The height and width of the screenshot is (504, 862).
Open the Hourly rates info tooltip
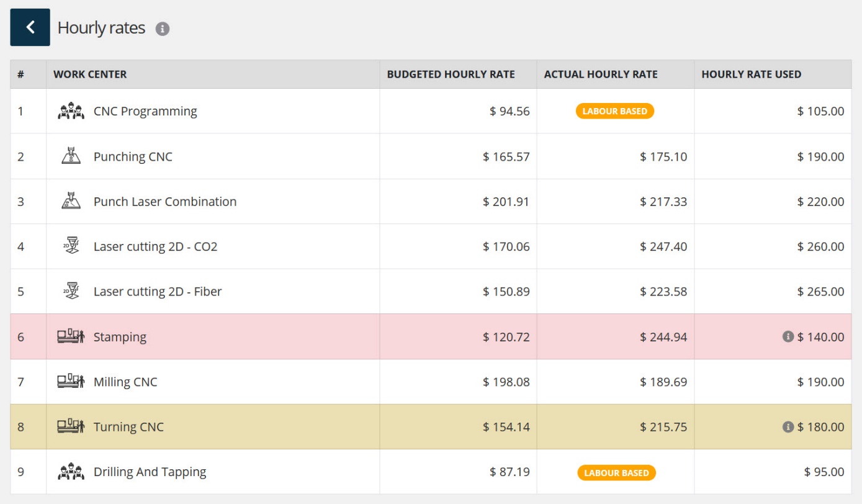click(163, 27)
